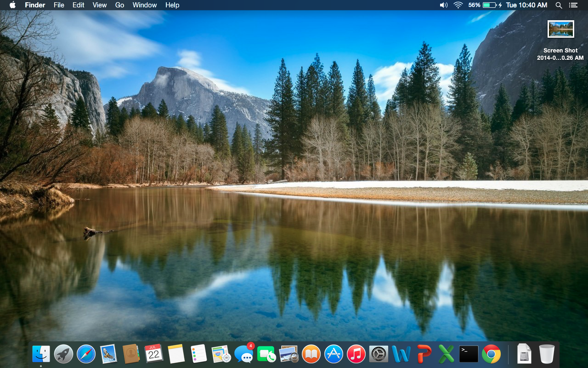Viewport: 588px width, 368px height.
Task: Open Mail stamp icon in Dock
Action: click(108, 354)
